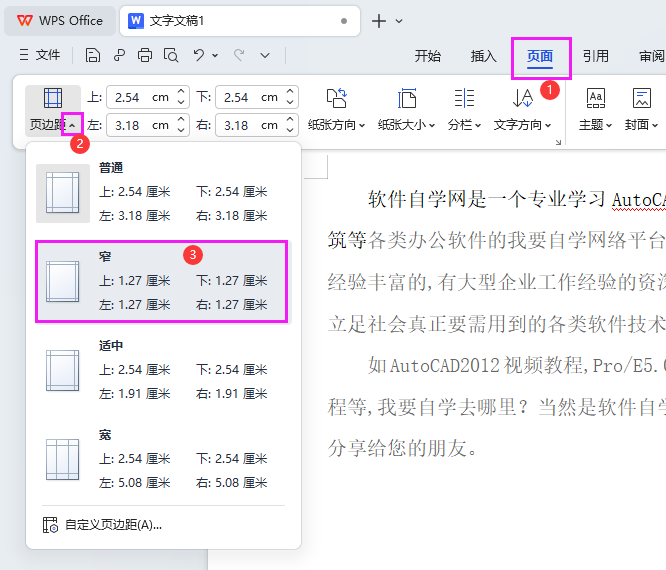
Task: Open the 分栏 dropdown label
Action: tap(464, 125)
